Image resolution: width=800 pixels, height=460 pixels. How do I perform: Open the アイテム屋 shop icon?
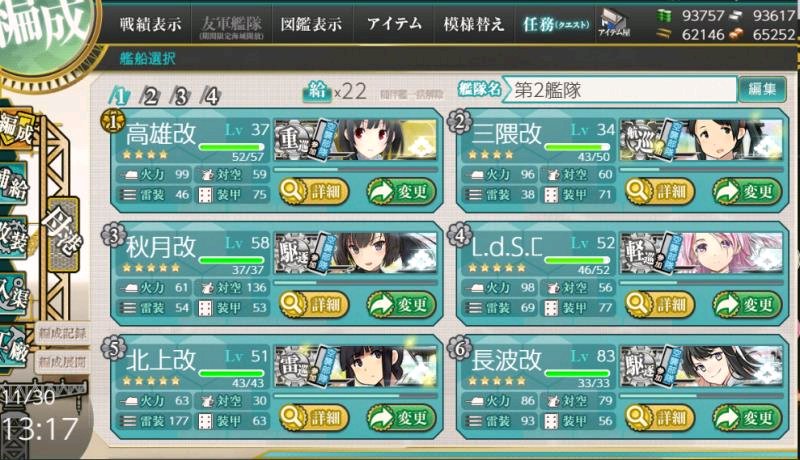(614, 23)
